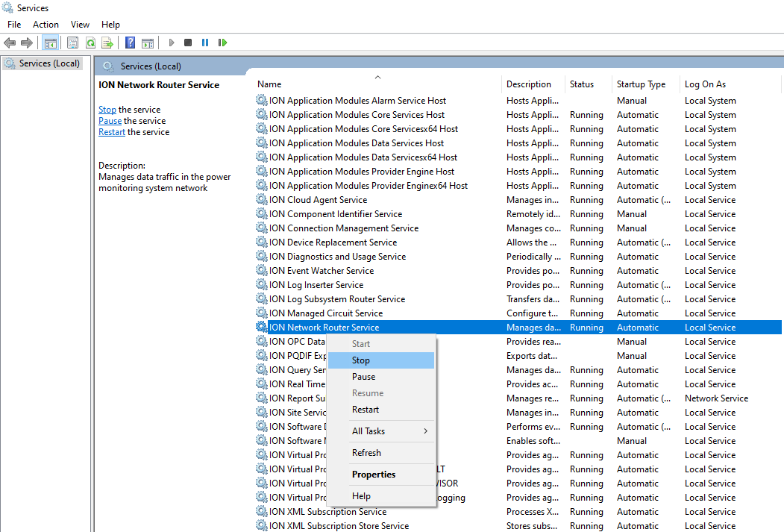Select ION Application Modules Core Services Host row
This screenshot has height=532, width=784.
coord(518,114)
